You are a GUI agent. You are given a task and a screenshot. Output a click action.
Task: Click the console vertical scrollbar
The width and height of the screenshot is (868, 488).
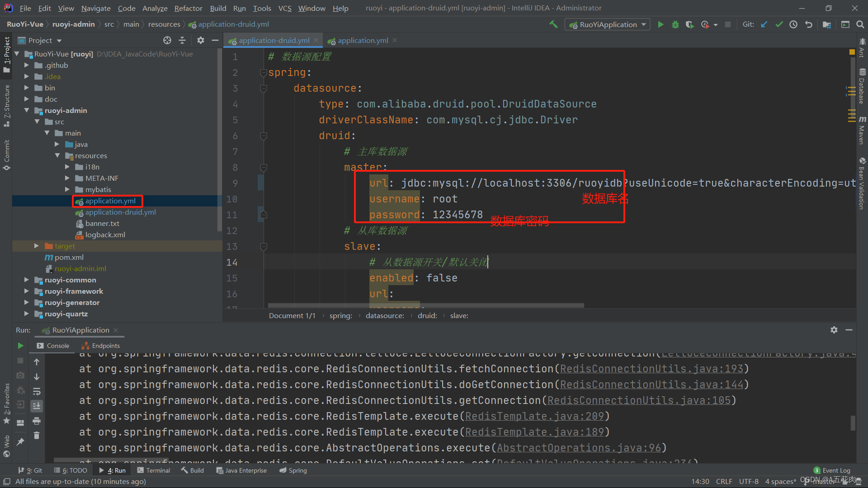click(x=853, y=423)
